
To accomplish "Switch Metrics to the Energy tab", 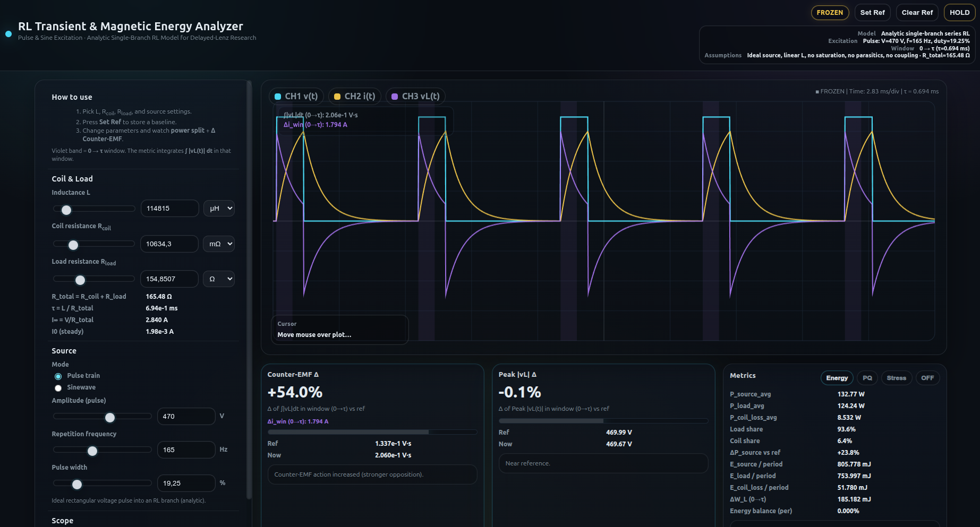I will click(837, 378).
